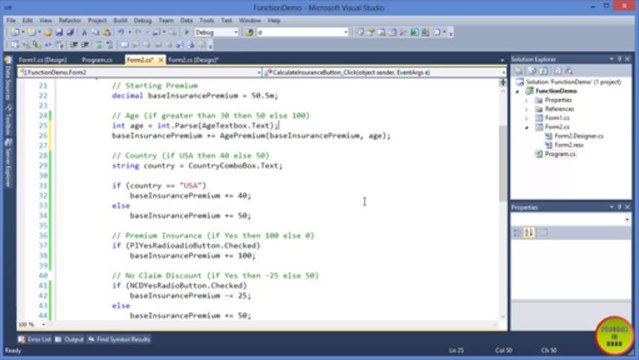Click the Save All toolbar icon
Screen dimensions: 639x360
coord(70,32)
